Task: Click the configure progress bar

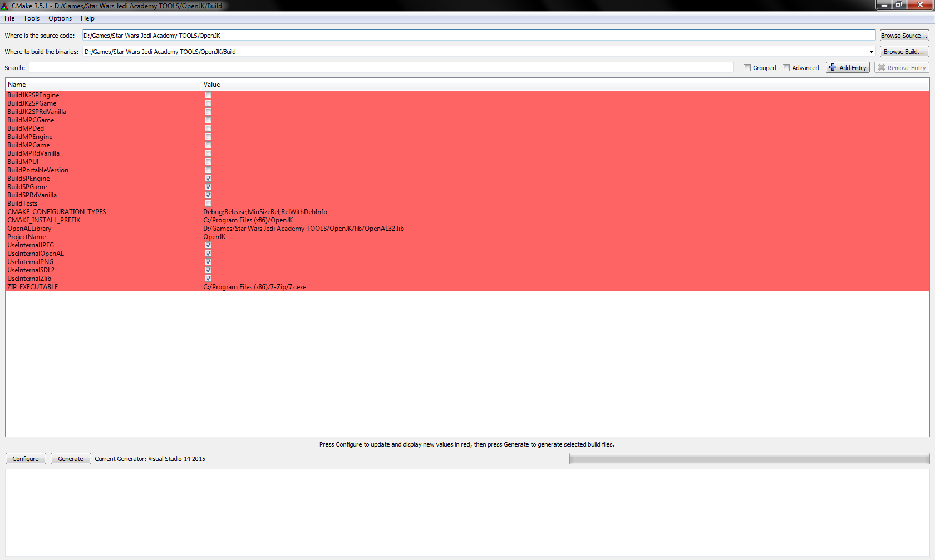Action: pyautogui.click(x=749, y=459)
